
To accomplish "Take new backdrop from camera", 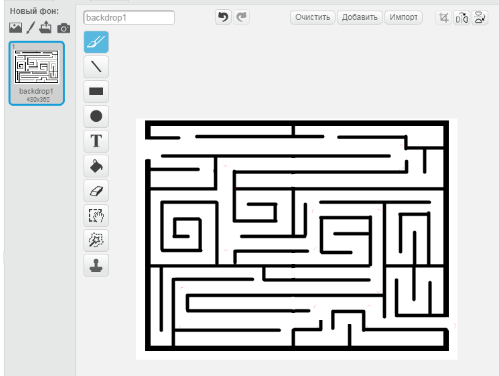I will coord(64,28).
